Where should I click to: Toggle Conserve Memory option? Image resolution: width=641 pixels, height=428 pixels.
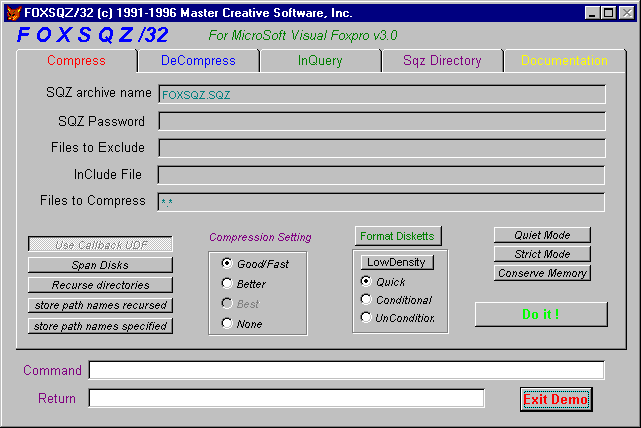tap(542, 273)
